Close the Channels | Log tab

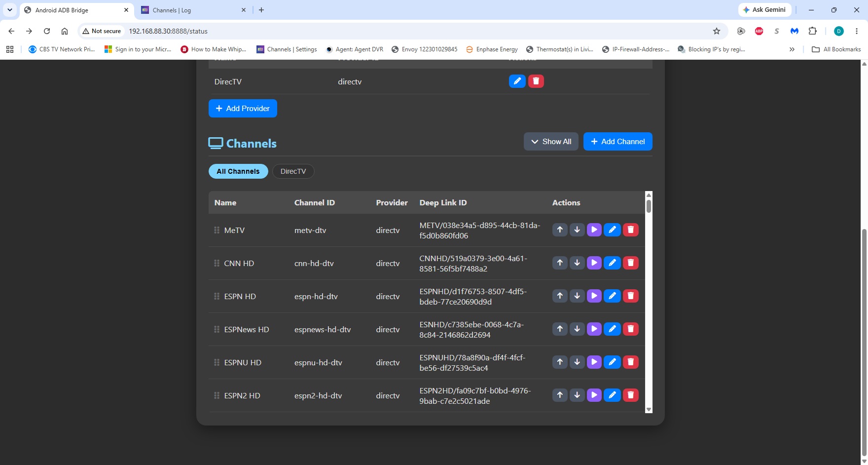click(x=244, y=10)
